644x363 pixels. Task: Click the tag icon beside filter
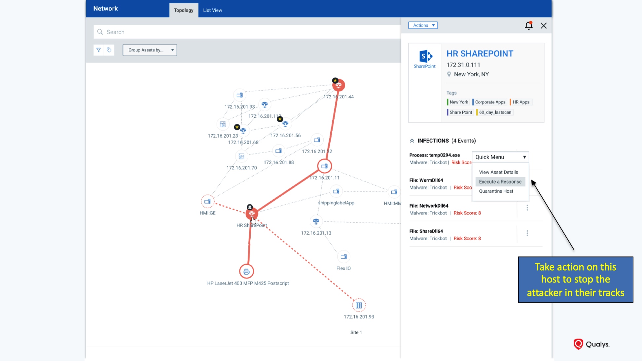pos(109,50)
